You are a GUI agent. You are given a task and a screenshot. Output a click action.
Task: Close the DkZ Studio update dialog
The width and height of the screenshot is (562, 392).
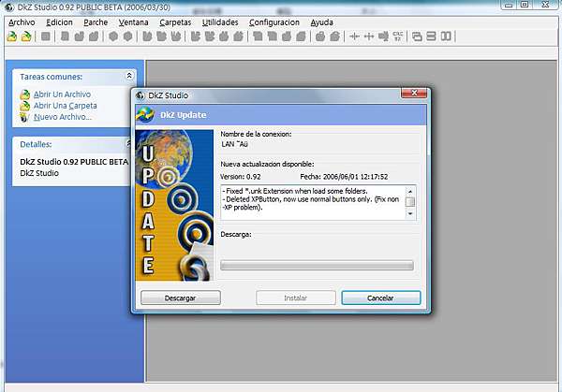(x=414, y=93)
